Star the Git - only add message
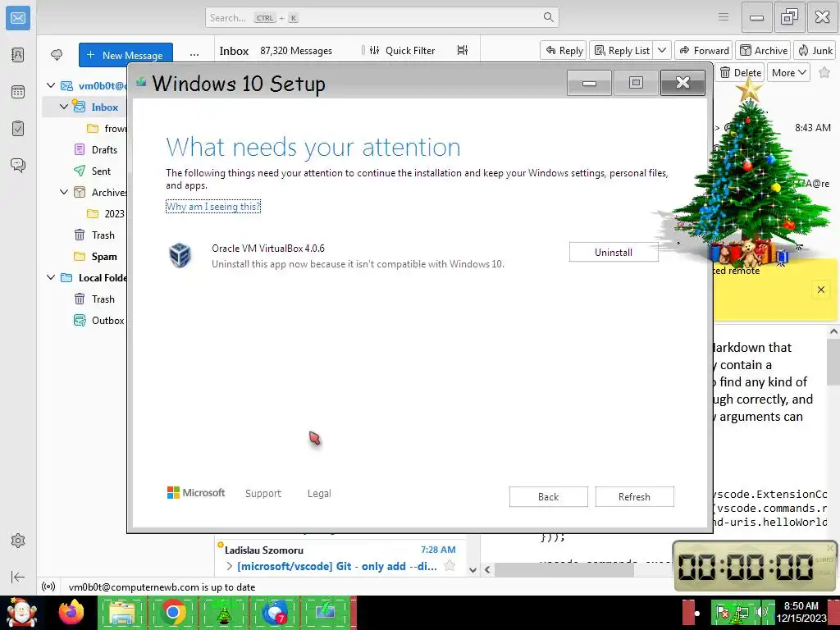 [x=450, y=566]
